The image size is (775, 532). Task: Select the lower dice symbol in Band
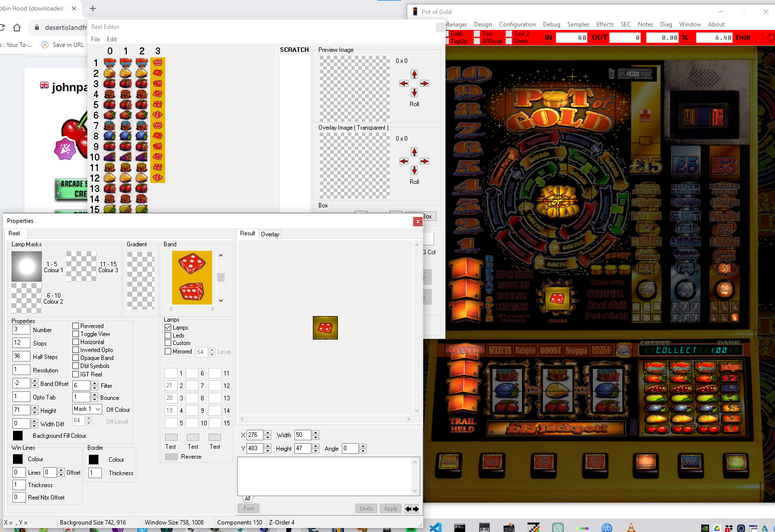click(x=192, y=291)
